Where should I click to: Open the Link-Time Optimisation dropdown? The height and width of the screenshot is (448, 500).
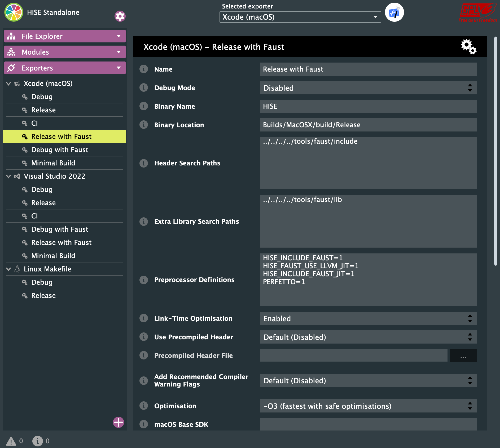coord(368,318)
